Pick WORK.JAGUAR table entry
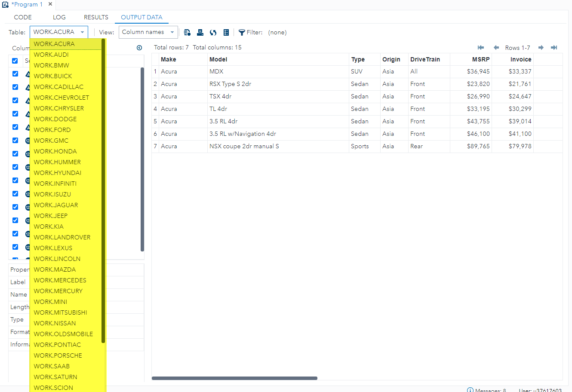Screen dimensions: 572x392 click(66, 205)
